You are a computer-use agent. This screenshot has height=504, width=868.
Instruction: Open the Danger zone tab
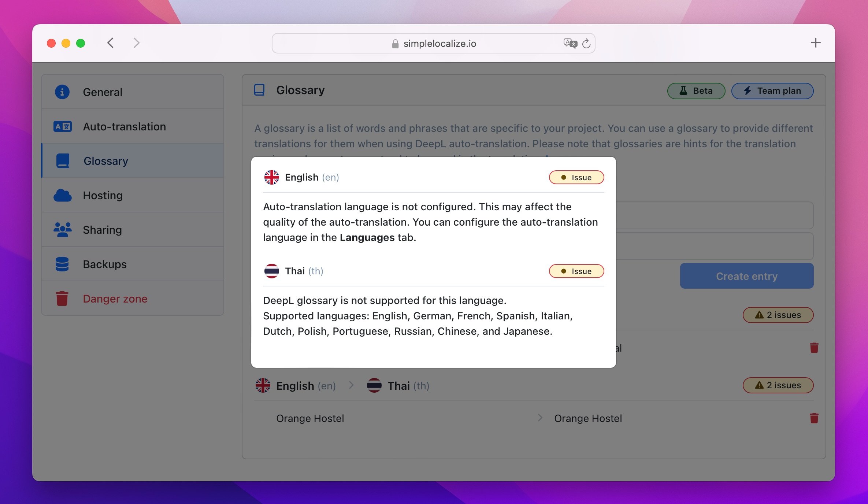(133, 298)
